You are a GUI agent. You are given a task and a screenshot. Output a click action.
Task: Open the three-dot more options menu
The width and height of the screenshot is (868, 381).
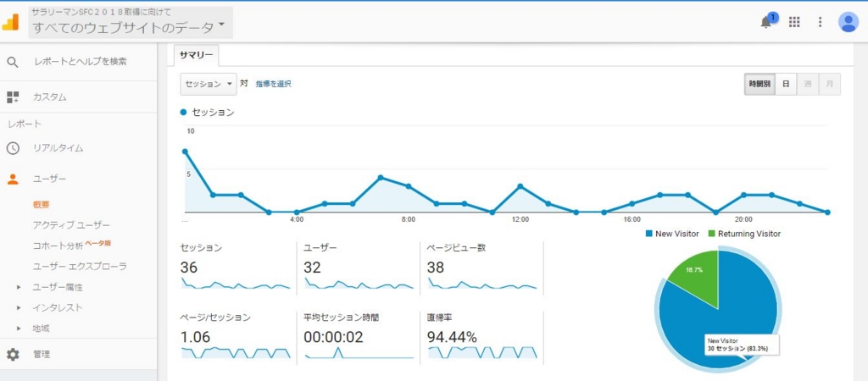click(821, 22)
